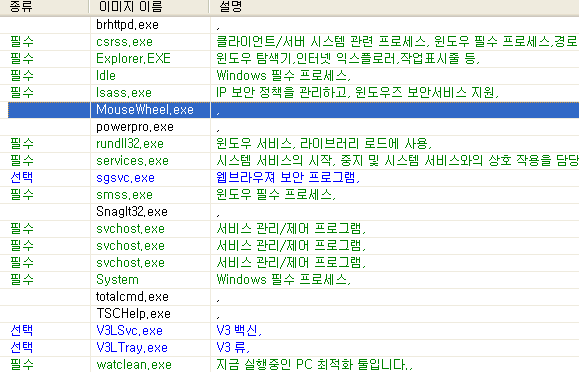579x372 pixels.
Task: Click the 필수 type cell for smss.exe
Action: point(22,195)
